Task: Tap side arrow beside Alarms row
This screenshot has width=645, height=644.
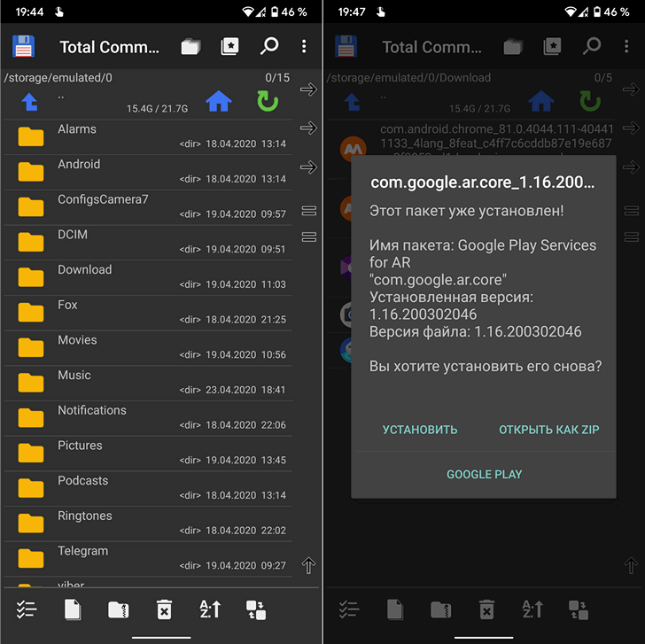Action: [x=308, y=128]
